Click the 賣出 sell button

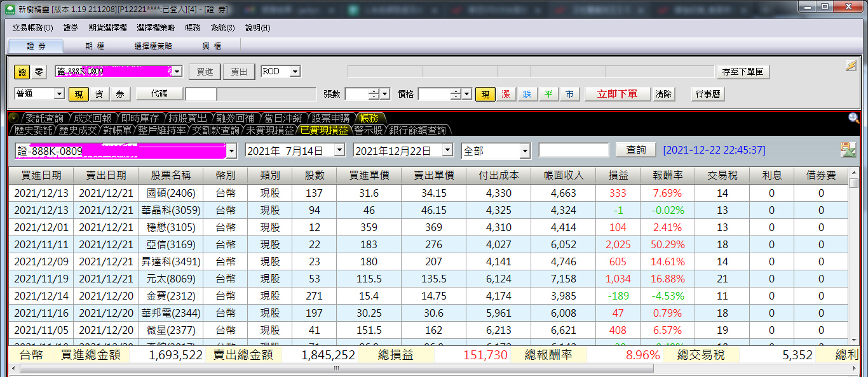(239, 72)
